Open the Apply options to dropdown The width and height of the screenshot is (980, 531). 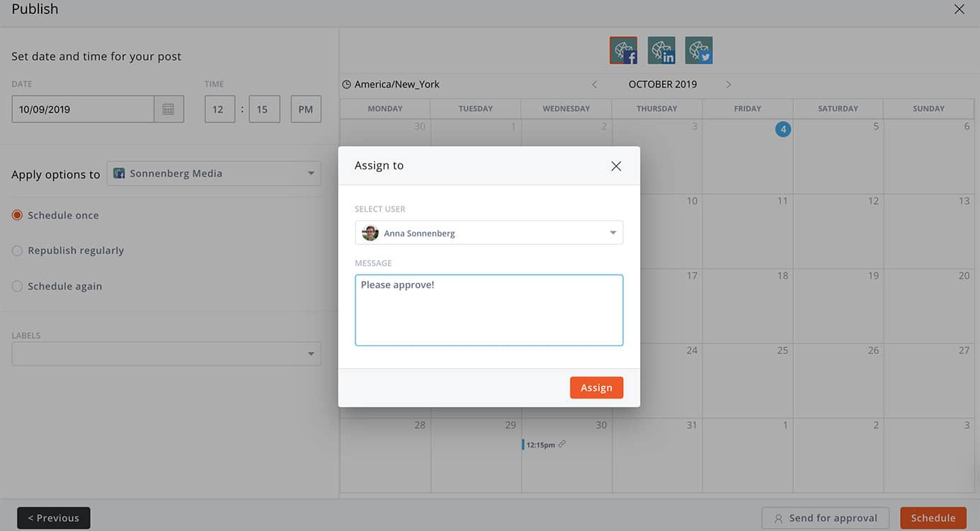click(x=214, y=173)
